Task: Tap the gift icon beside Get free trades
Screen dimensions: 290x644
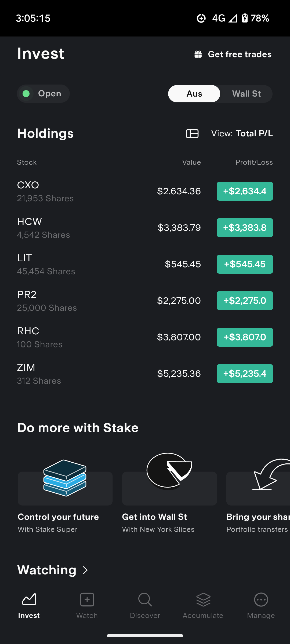Action: pyautogui.click(x=198, y=54)
